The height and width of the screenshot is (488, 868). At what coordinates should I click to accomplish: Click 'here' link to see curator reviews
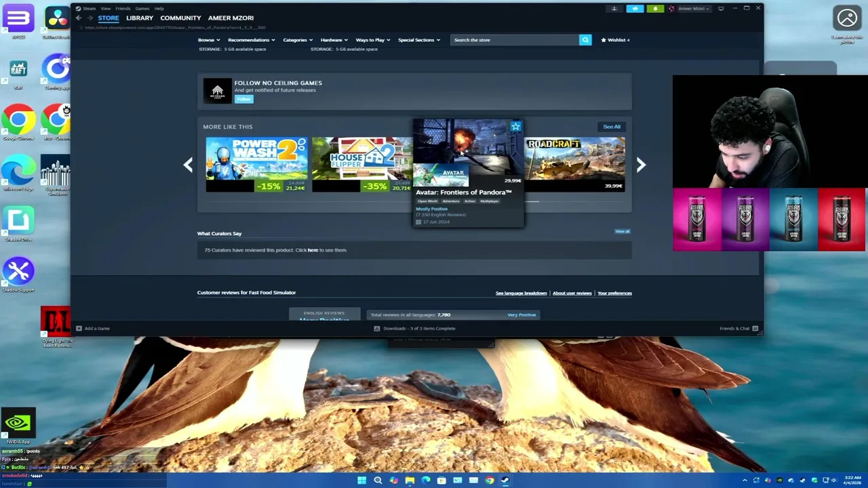[x=313, y=250]
